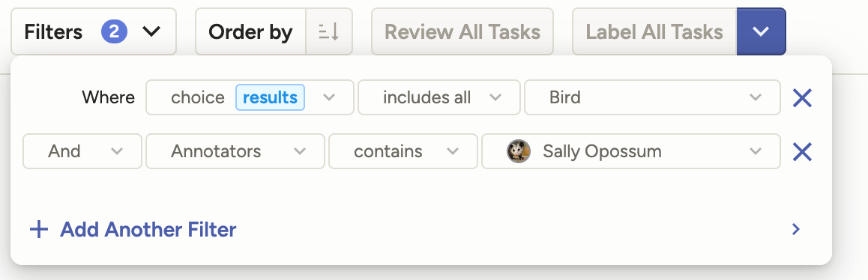Click the right chevron arrow in filter panel
Screen dimensions: 868x280
pos(796,229)
